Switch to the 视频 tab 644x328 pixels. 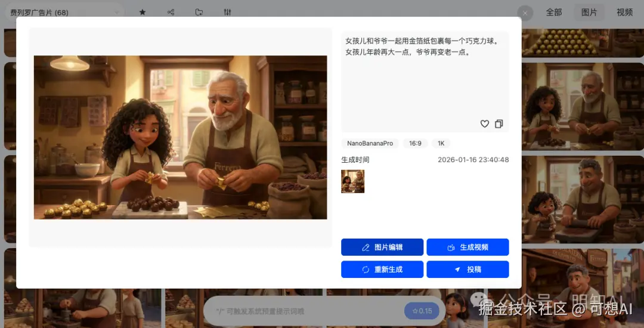click(624, 13)
